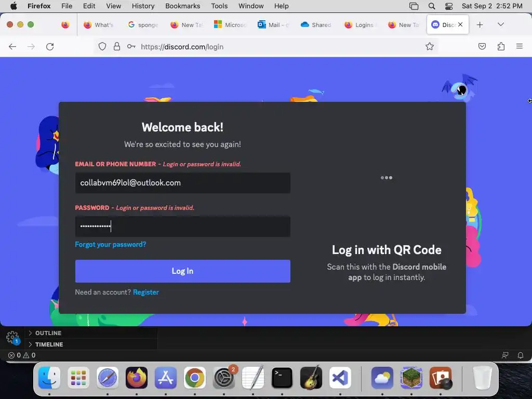Open System Settings from the Dock
532x399 pixels.
224,378
